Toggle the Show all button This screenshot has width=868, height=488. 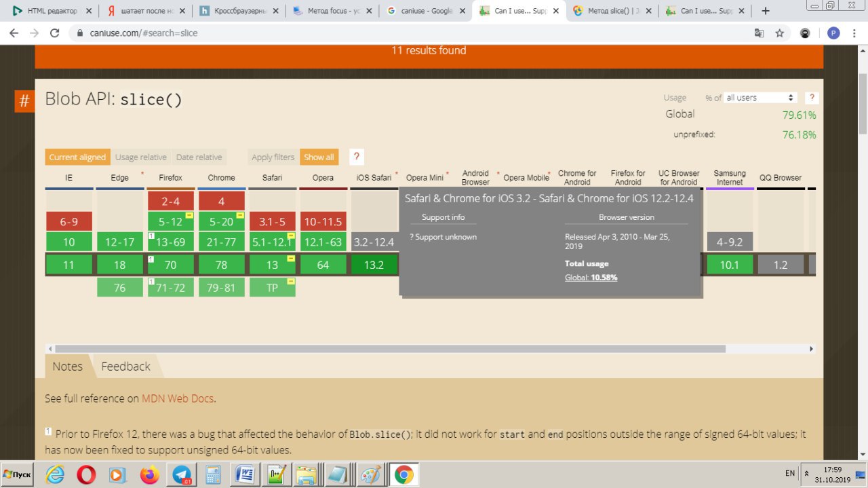319,157
